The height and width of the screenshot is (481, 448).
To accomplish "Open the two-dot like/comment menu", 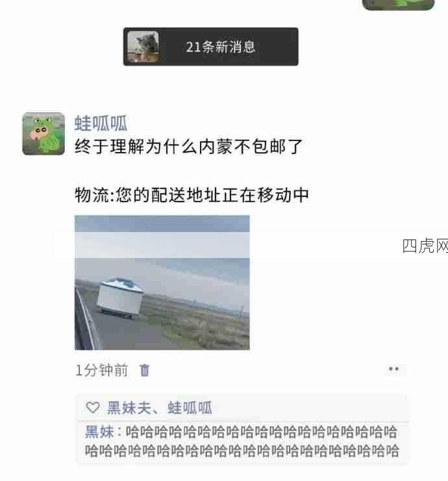I will tap(393, 369).
